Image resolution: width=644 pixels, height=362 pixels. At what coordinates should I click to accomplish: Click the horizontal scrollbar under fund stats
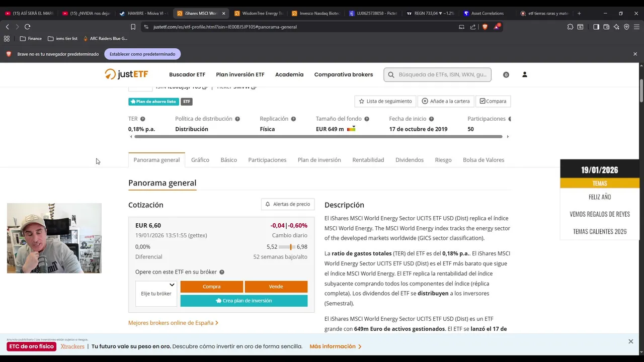pos(318,137)
